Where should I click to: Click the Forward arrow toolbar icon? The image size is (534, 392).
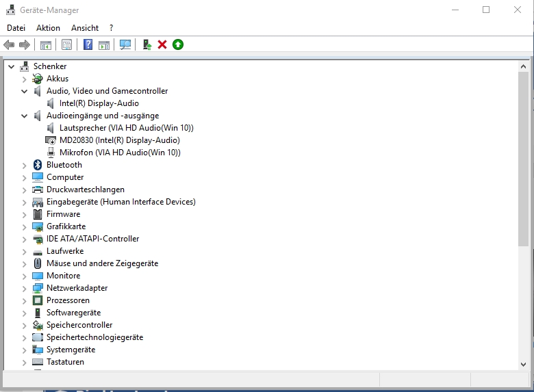tap(25, 44)
